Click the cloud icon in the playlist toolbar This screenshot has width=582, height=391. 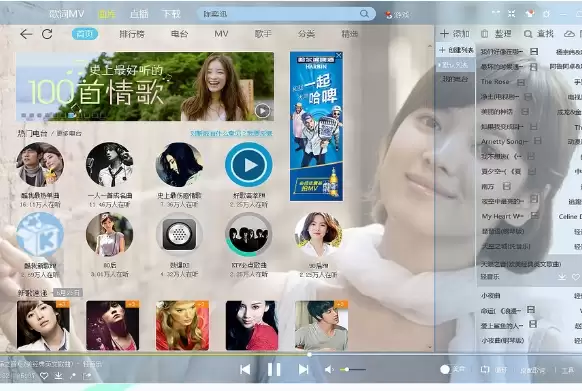(x=569, y=34)
